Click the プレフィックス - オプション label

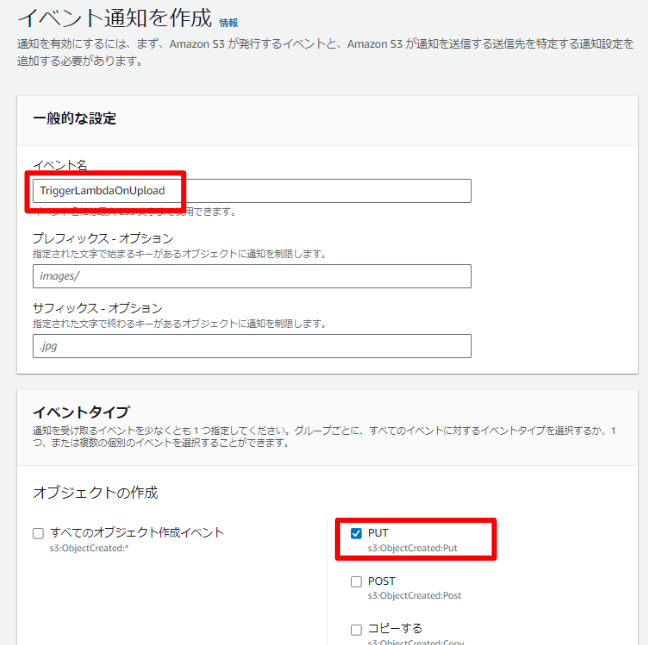click(103, 238)
